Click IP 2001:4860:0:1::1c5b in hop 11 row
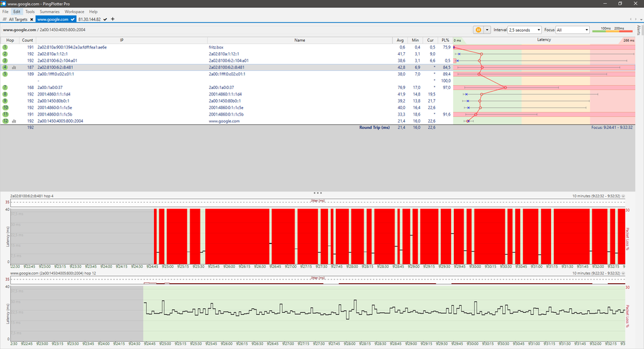 55,114
